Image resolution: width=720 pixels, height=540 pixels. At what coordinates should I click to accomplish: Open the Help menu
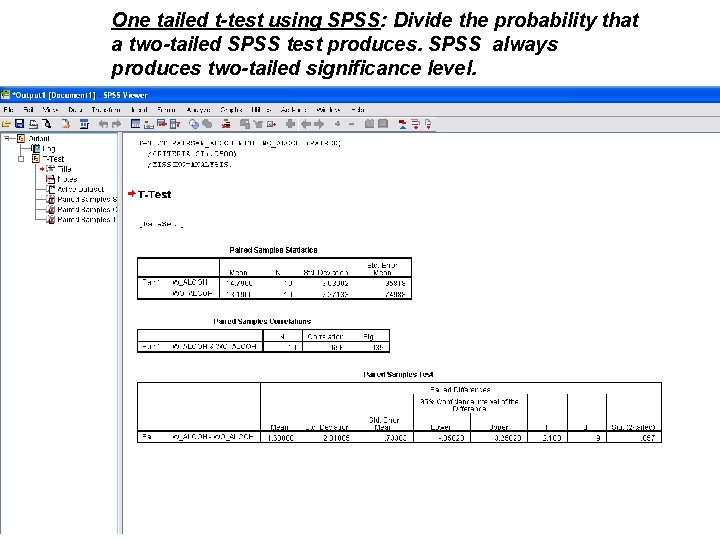[x=358, y=110]
